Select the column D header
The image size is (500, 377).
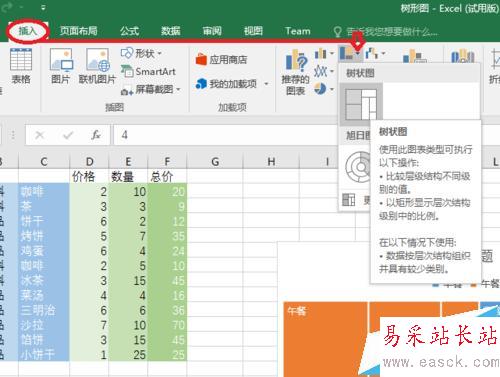(89, 162)
